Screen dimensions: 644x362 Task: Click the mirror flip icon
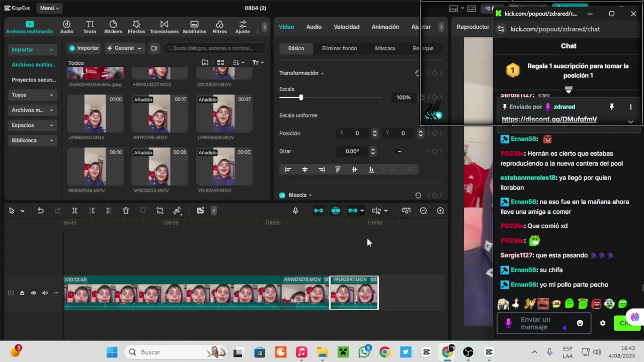(177, 211)
